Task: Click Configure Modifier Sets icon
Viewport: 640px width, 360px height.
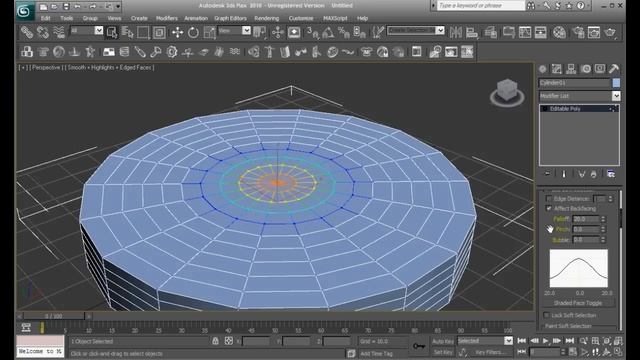Action: coord(611,174)
